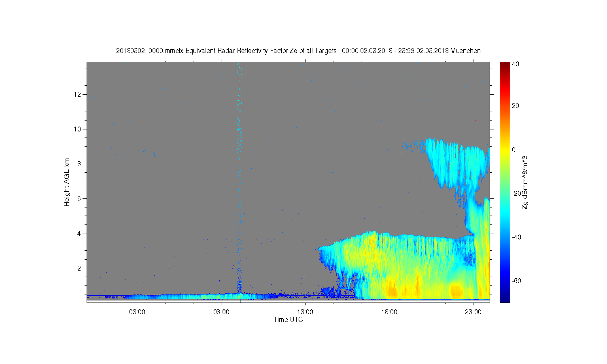The height and width of the screenshot is (364, 607).
Task: Click the vertical noise stripe near 09:00
Action: click(x=239, y=178)
